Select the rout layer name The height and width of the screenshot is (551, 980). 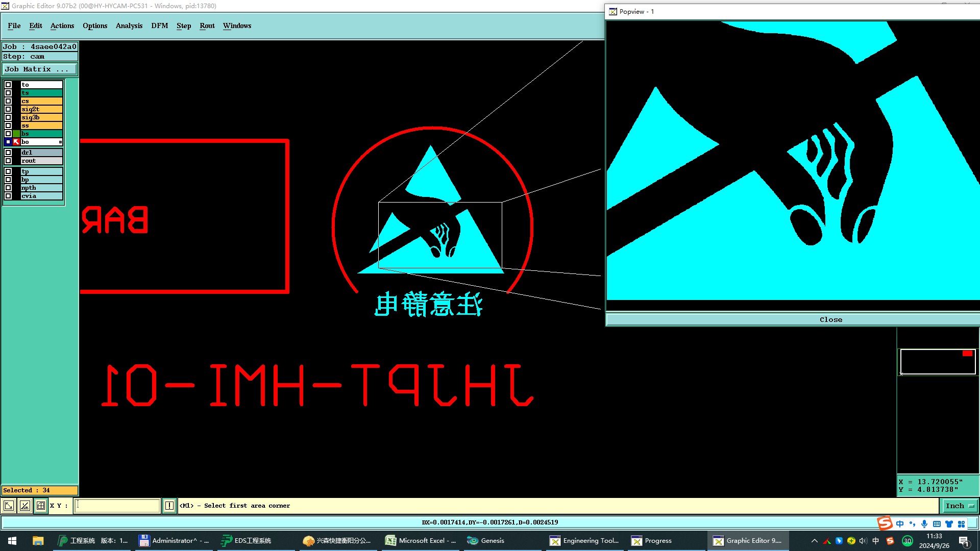coord(41,161)
